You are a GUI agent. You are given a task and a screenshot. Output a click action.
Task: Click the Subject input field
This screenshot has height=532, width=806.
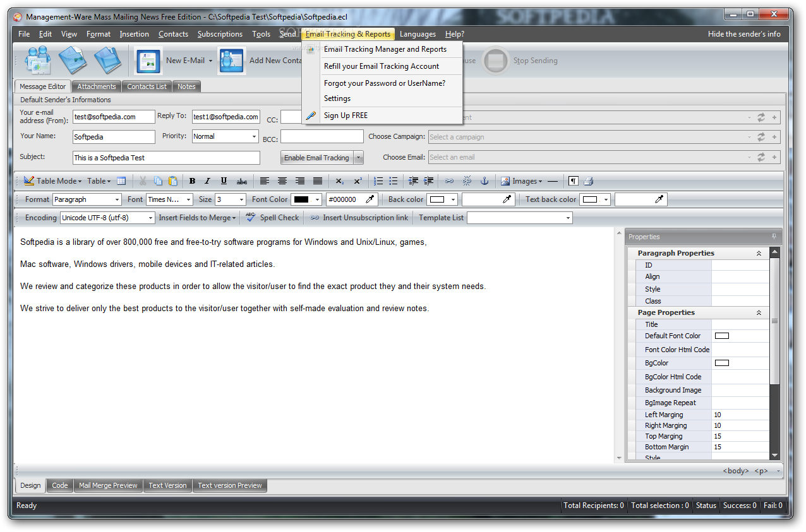(x=166, y=158)
